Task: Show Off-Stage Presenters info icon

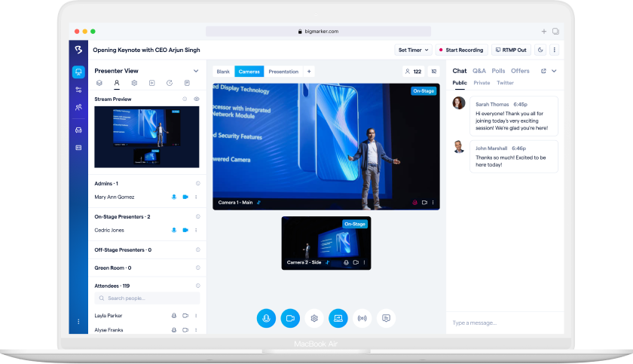Action: click(197, 249)
